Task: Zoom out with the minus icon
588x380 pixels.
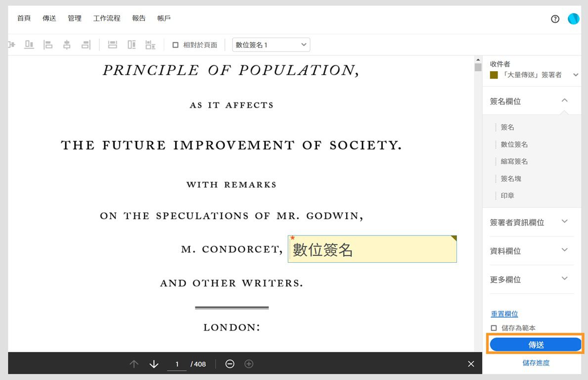Action: 230,364
